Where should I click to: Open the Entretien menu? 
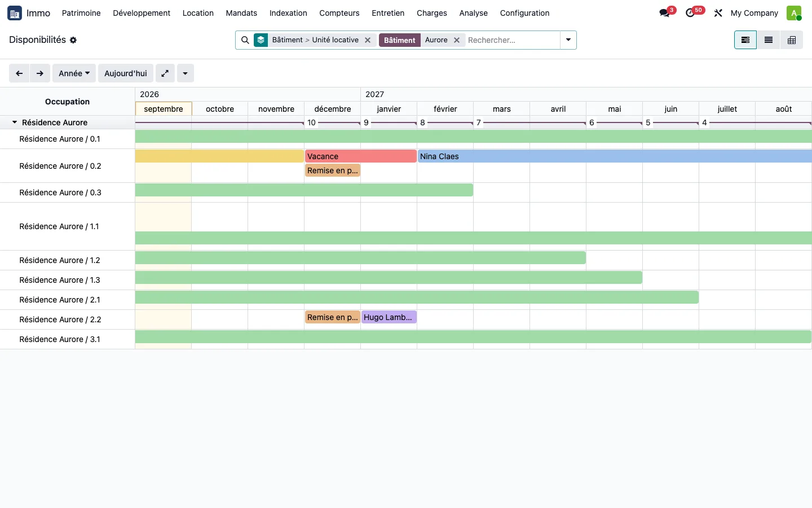(x=388, y=13)
